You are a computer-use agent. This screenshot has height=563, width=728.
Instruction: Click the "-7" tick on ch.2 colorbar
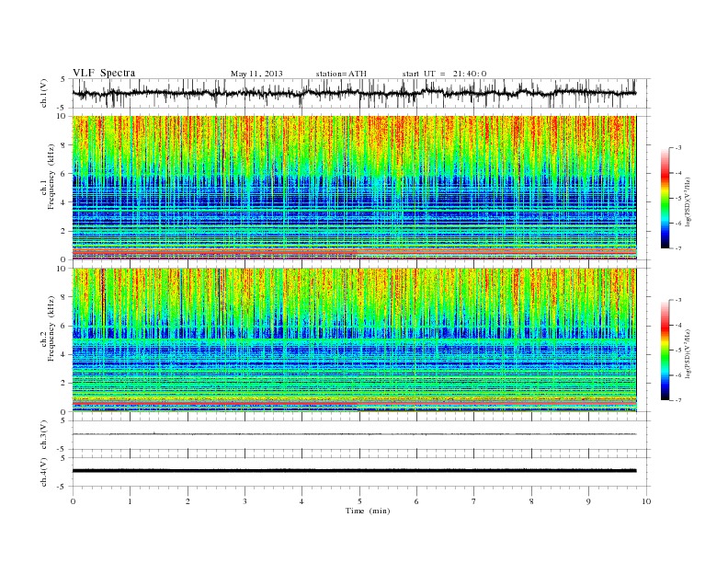coord(677,400)
